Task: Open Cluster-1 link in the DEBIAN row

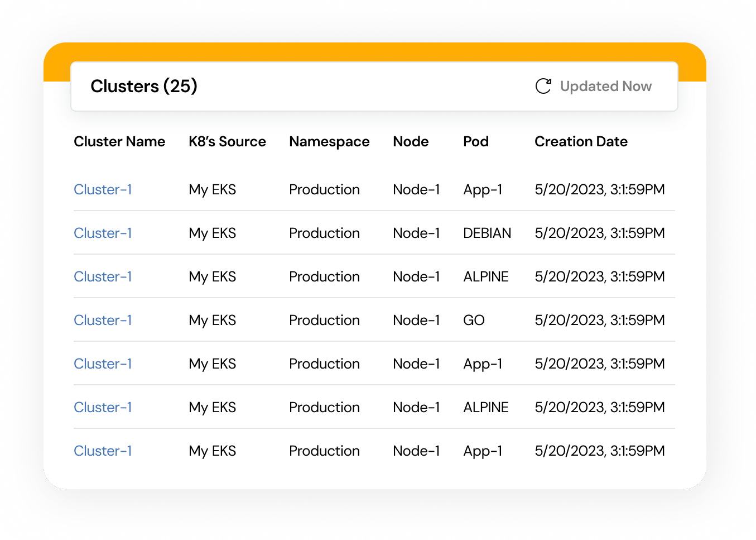Action: click(103, 233)
